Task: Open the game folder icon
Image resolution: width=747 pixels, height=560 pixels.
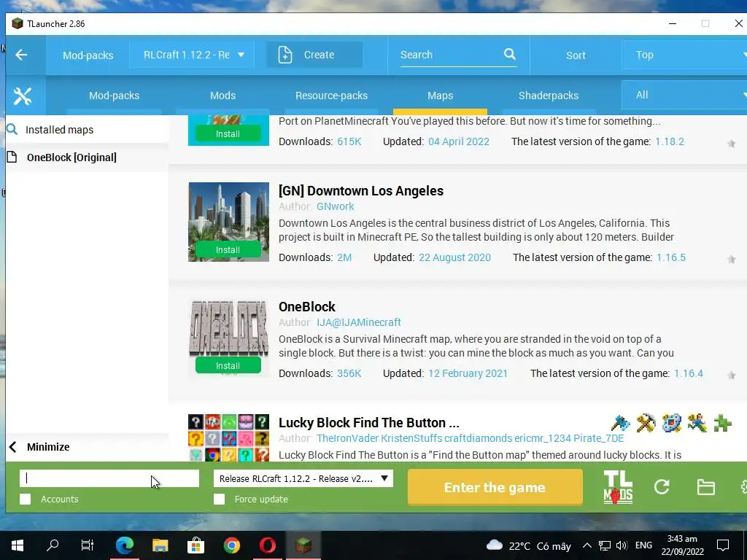Action: [x=705, y=487]
